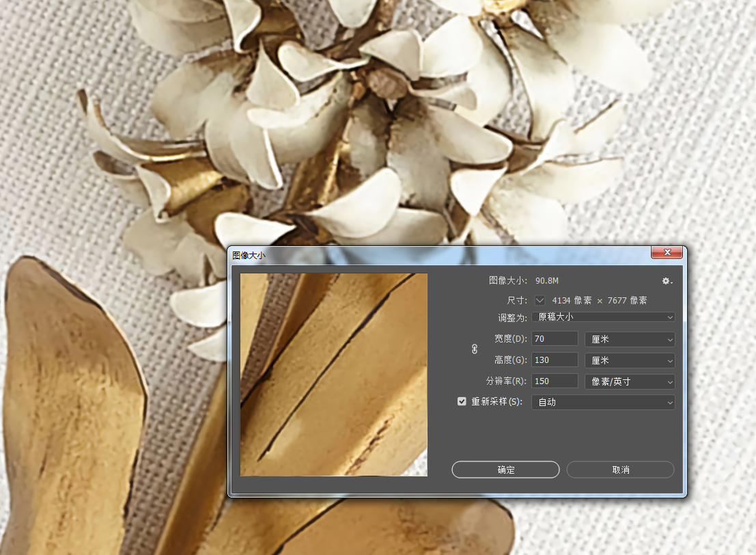Expand the 调整为 原稿大小 preset dropdown
This screenshot has height=555, width=756.
[603, 317]
